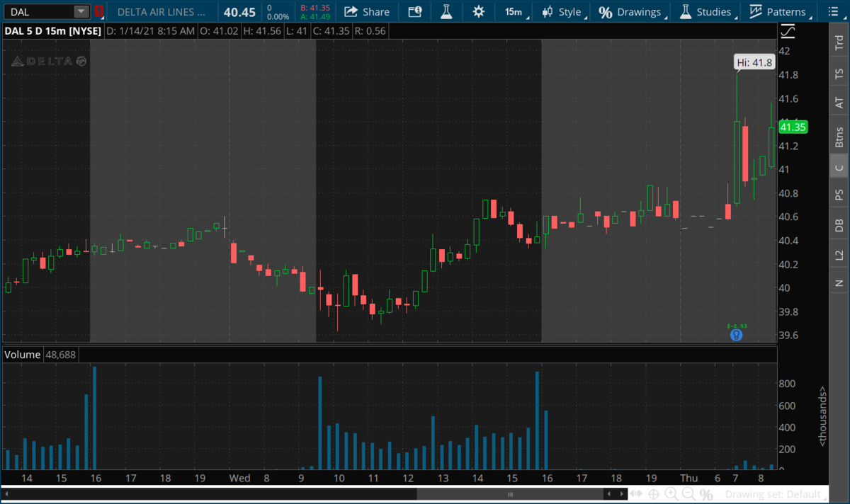Screen dimensions: 850x504
Task: Open the symbol dropdown arrow next to DAL
Action: coord(81,11)
